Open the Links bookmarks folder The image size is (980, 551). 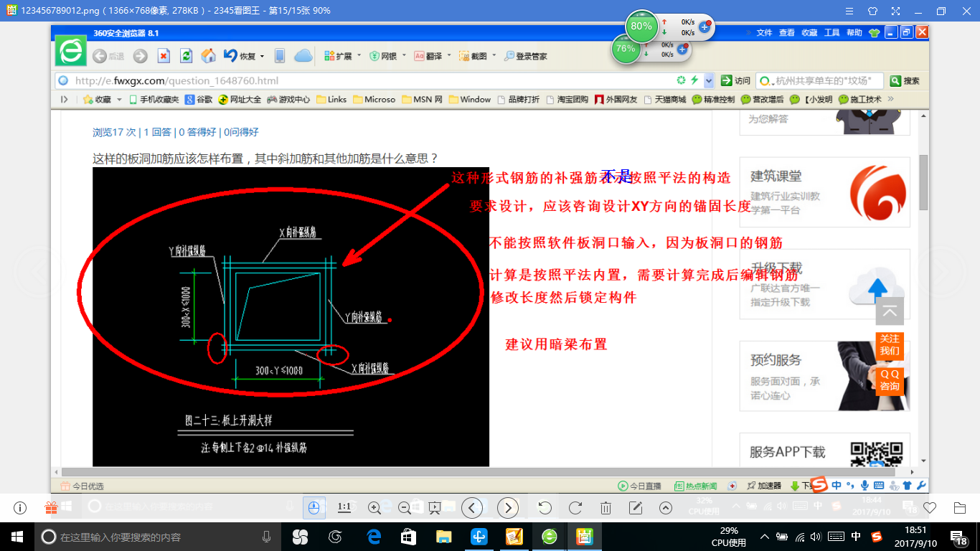(331, 100)
